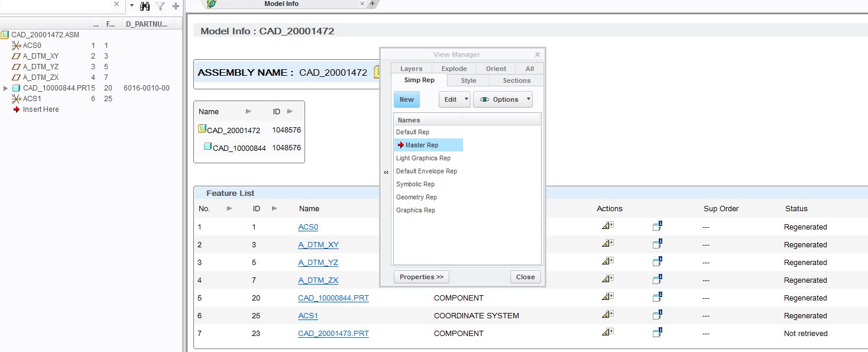Open the A_DTM_ZX feature link
This screenshot has width=868, height=352.
[x=318, y=280]
